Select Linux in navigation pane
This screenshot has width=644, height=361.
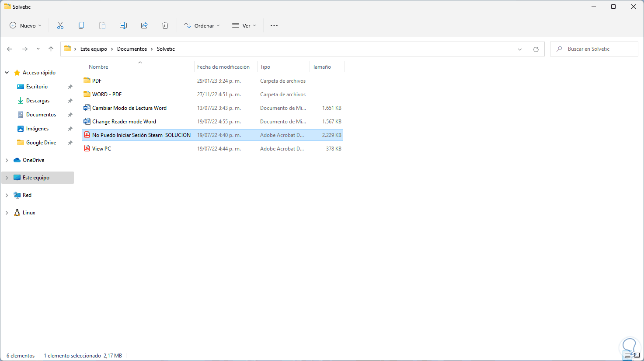29,213
